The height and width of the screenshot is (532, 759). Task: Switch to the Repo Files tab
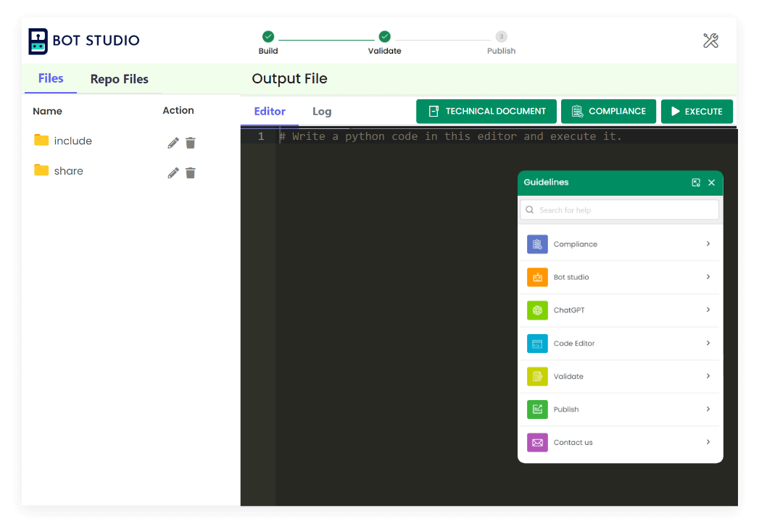coord(119,80)
